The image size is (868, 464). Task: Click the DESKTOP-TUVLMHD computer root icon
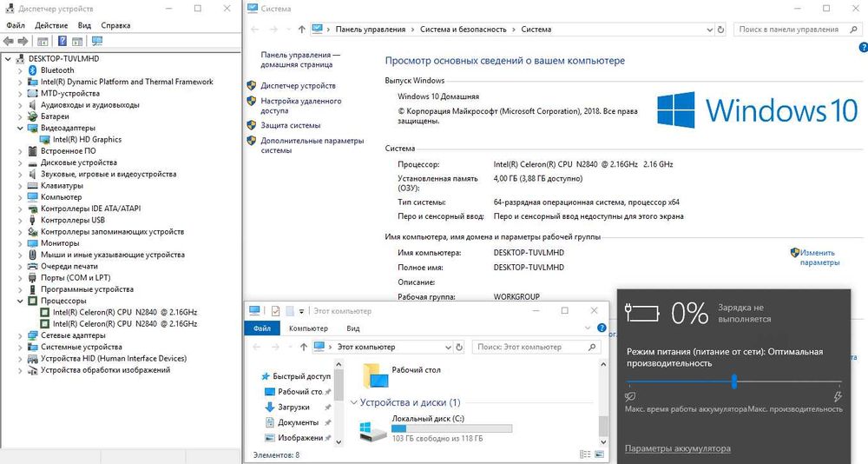[x=21, y=58]
